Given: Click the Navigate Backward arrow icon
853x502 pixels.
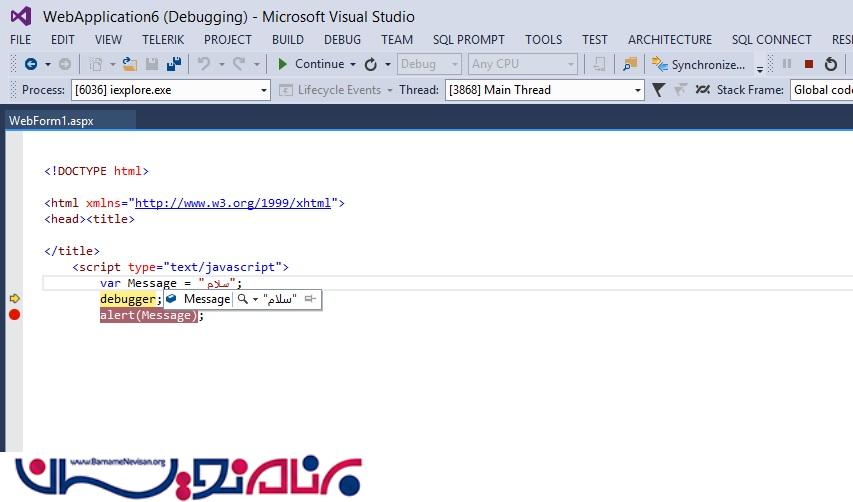Looking at the screenshot, I should pos(31,64).
